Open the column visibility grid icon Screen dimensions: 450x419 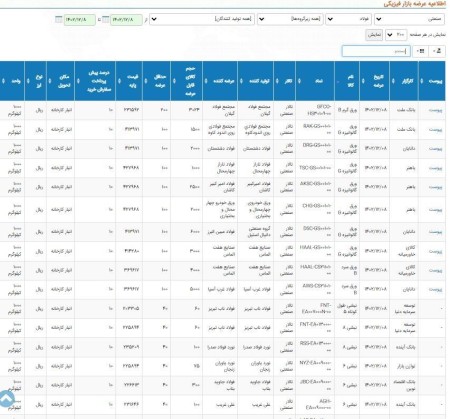[420, 51]
